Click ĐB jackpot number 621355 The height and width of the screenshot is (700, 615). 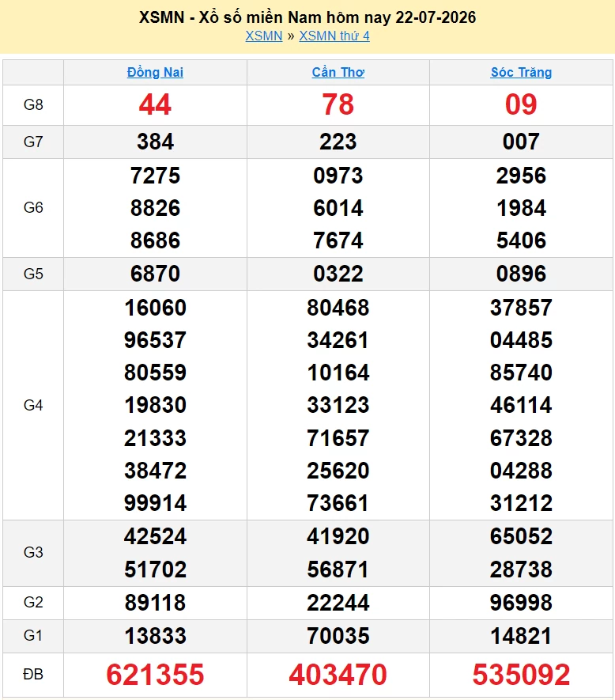155,674
